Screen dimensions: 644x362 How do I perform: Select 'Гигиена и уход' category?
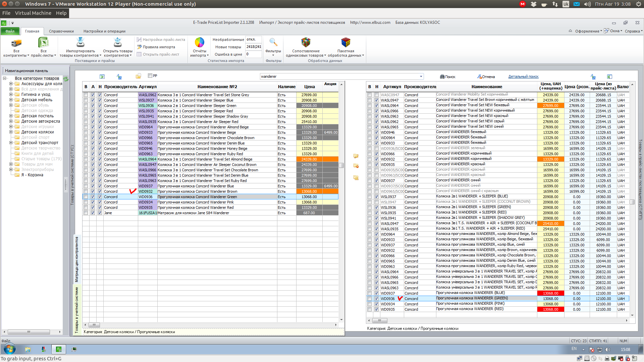coord(36,95)
